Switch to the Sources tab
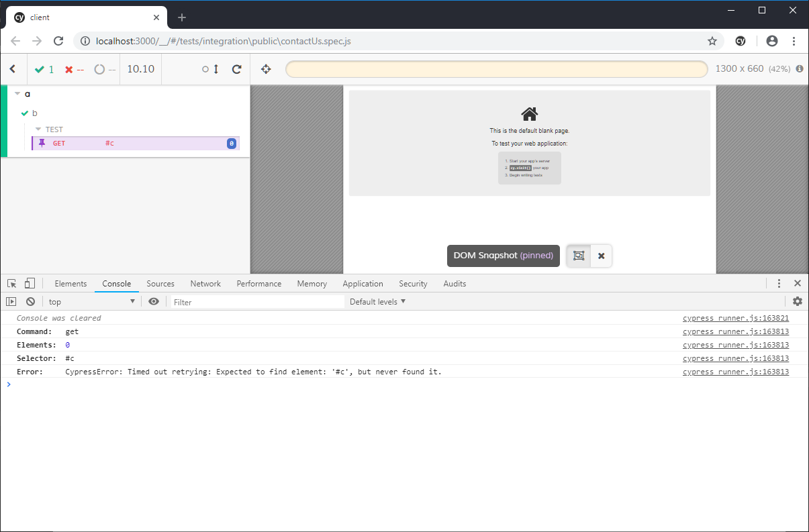 pos(160,284)
